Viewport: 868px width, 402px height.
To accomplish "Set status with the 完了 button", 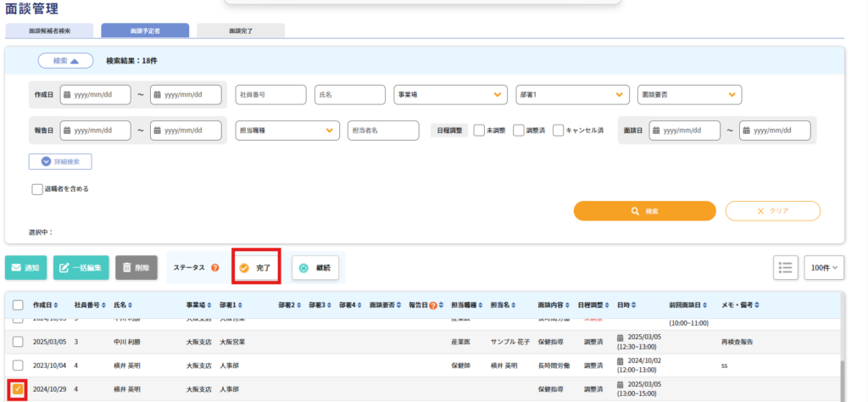I will pos(256,268).
